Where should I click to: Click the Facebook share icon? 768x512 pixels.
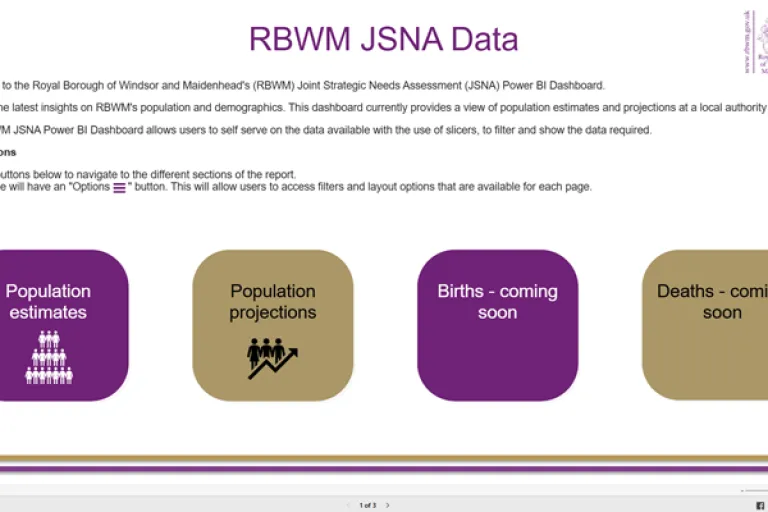(x=760, y=506)
